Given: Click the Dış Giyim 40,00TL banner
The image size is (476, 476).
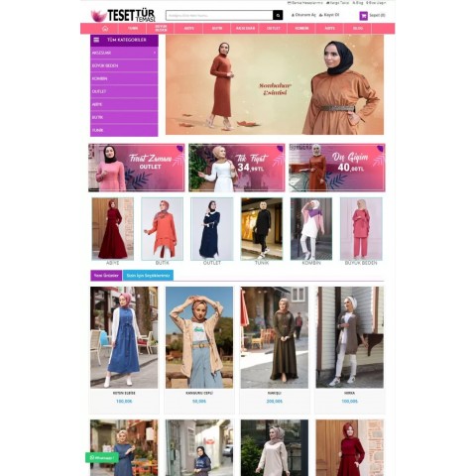Looking at the screenshot, I should 337,168.
